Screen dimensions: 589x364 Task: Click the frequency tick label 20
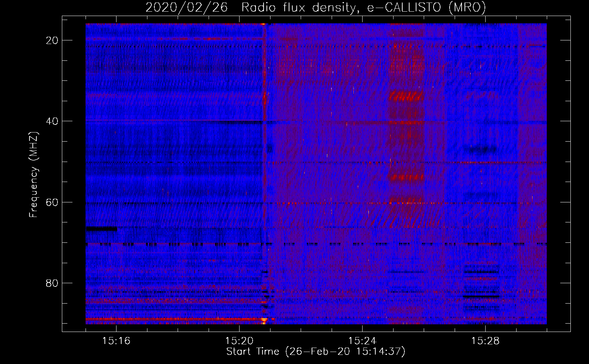tap(52, 40)
